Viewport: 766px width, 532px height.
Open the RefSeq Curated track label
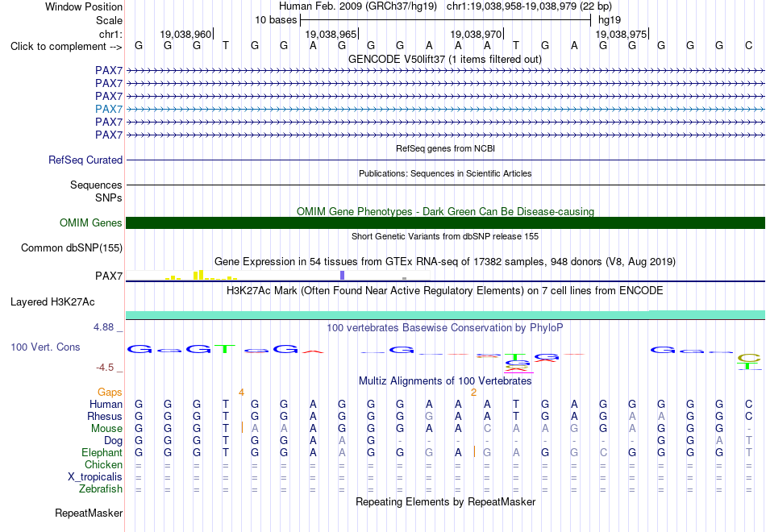coord(85,160)
